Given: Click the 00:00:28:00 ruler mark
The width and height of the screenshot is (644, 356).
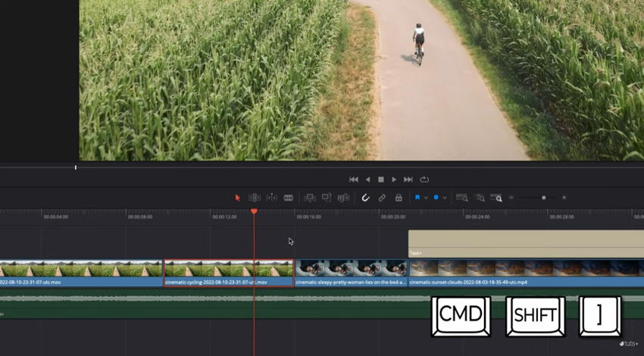Looking at the screenshot, I should 562,217.
